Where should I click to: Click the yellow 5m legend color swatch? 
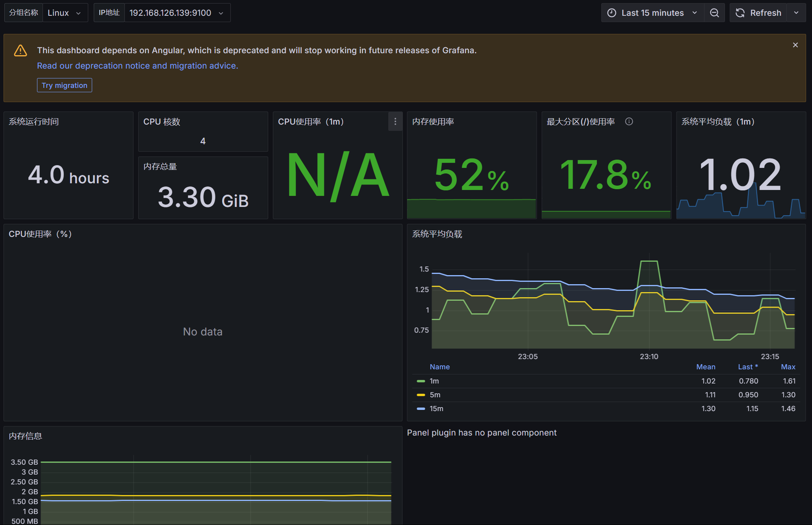tap(421, 395)
